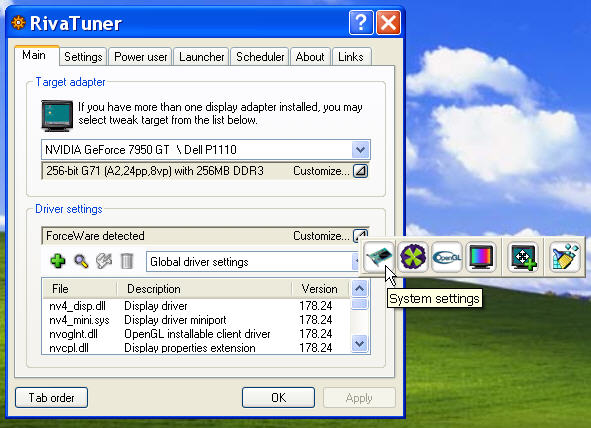Open the Global driver settings combo box
Image resolution: width=591 pixels, height=428 pixels.
[252, 261]
